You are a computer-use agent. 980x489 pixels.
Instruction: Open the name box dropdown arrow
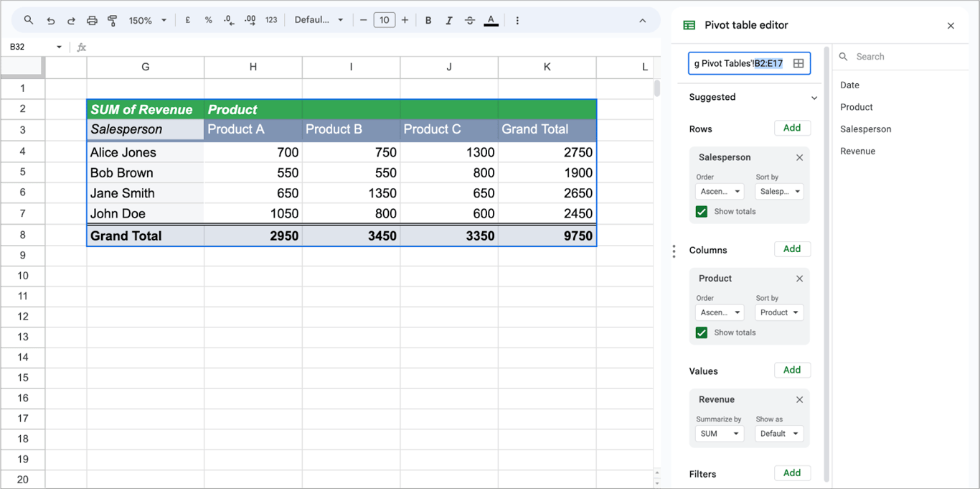point(59,47)
